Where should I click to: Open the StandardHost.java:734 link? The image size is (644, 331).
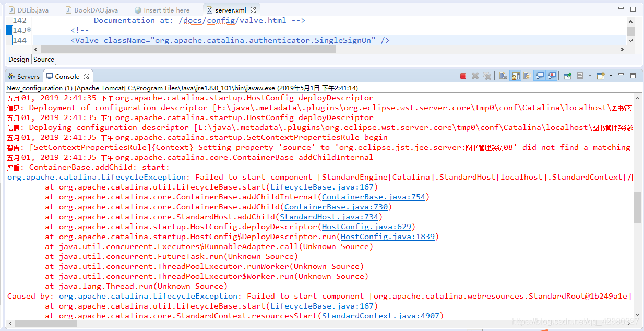point(329,217)
